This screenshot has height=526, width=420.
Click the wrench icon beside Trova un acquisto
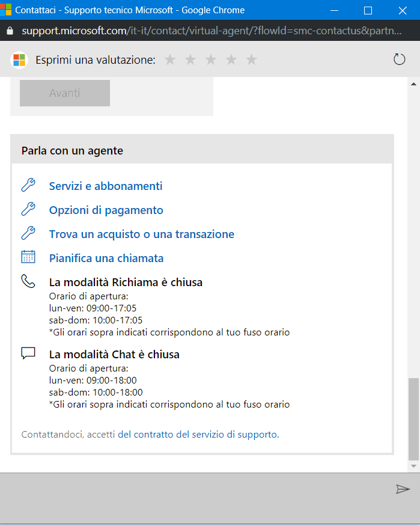[28, 233]
